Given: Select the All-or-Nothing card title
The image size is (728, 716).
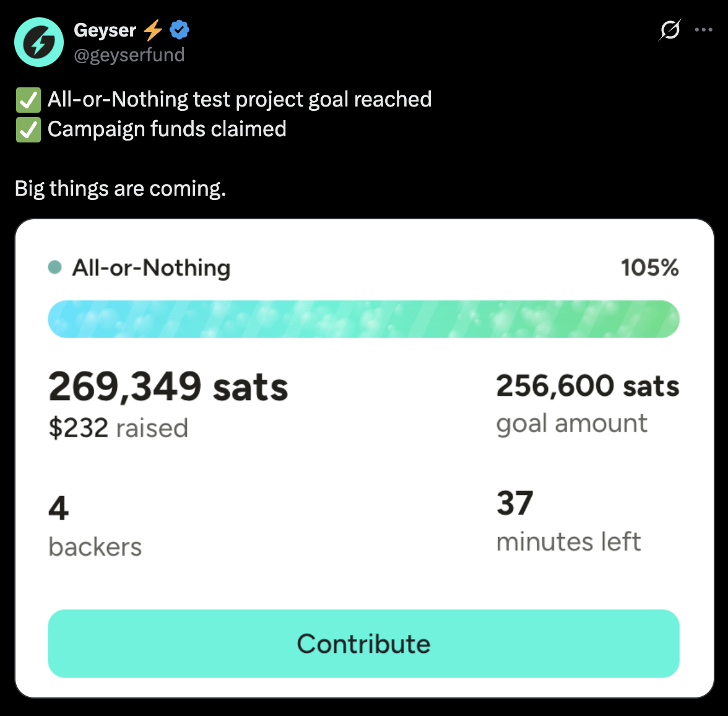Looking at the screenshot, I should (152, 268).
